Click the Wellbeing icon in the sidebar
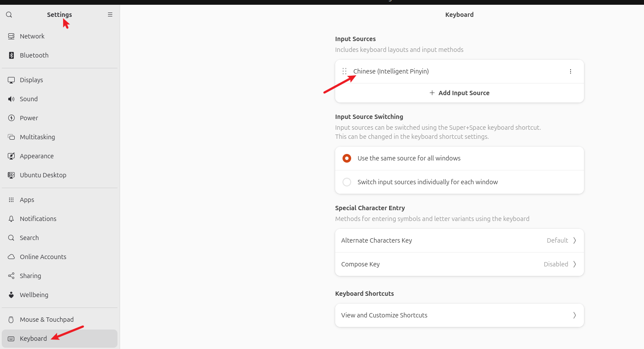Image resolution: width=644 pixels, height=349 pixels. 11,295
